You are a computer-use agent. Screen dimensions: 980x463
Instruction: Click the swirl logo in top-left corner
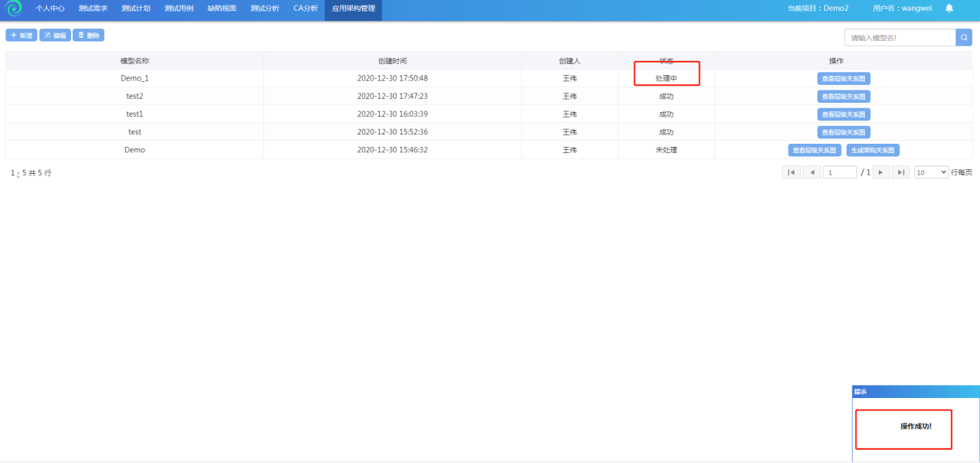tap(13, 9)
